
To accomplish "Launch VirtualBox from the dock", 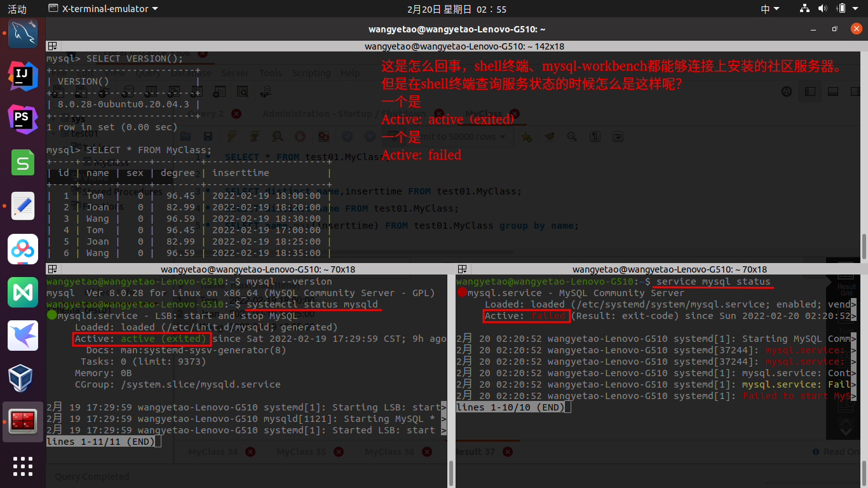I will (23, 379).
